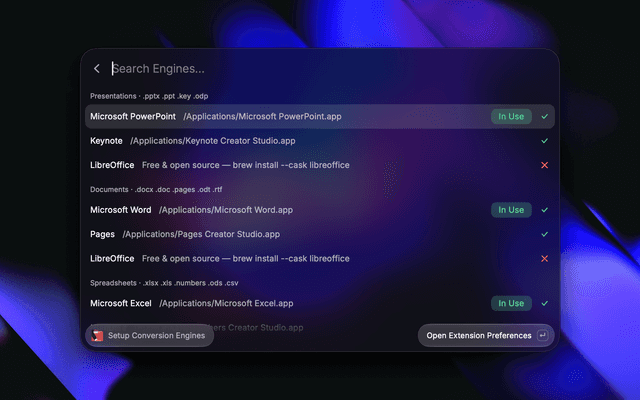Select the Pages engine row
The width and height of the screenshot is (640, 400).
click(320, 234)
